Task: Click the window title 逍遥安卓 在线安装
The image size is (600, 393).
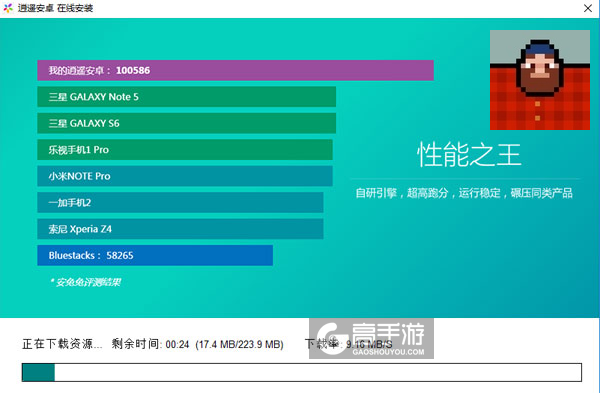Action: [x=55, y=8]
